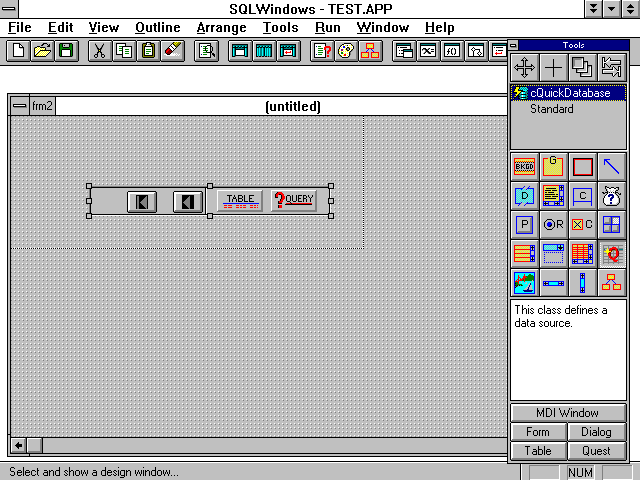
Task: Open the Arrange menu
Action: coord(221,27)
